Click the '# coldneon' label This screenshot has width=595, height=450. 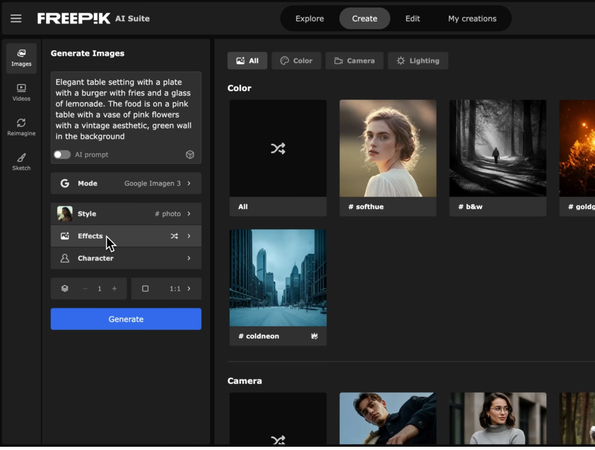[259, 336]
